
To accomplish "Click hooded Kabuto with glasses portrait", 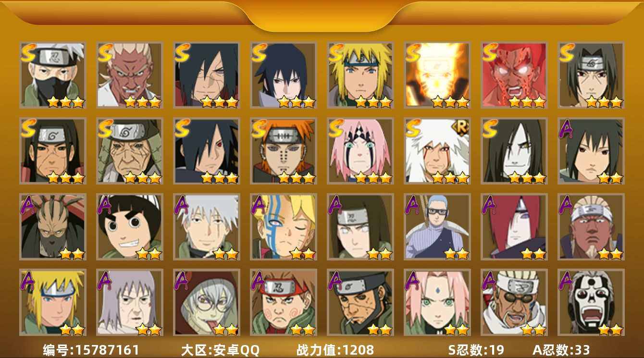I will 206,302.
